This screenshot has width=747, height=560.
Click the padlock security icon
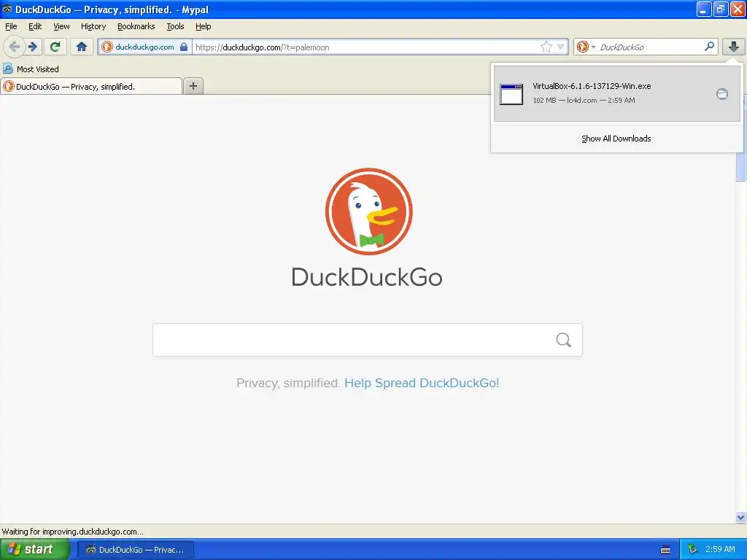pyautogui.click(x=184, y=47)
